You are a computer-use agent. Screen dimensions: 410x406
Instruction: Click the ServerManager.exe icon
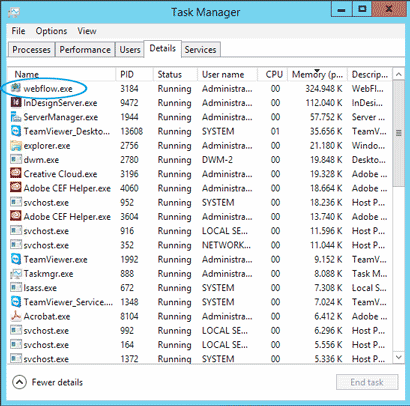(x=16, y=117)
